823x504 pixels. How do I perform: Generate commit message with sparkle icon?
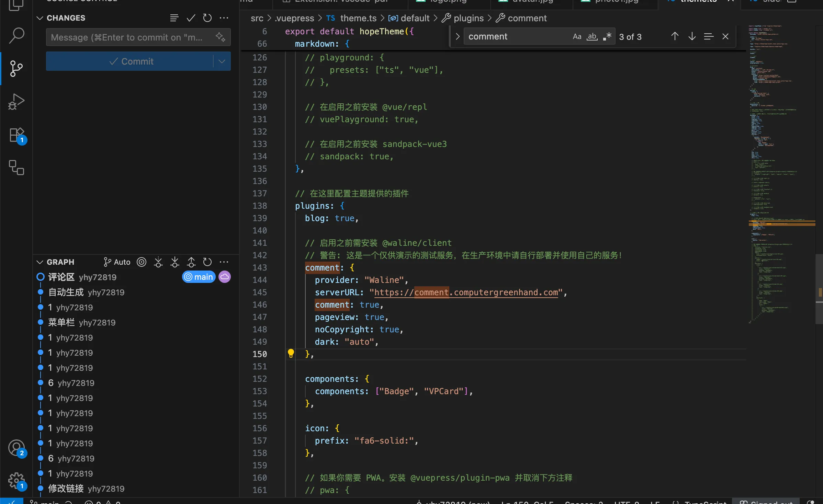221,37
